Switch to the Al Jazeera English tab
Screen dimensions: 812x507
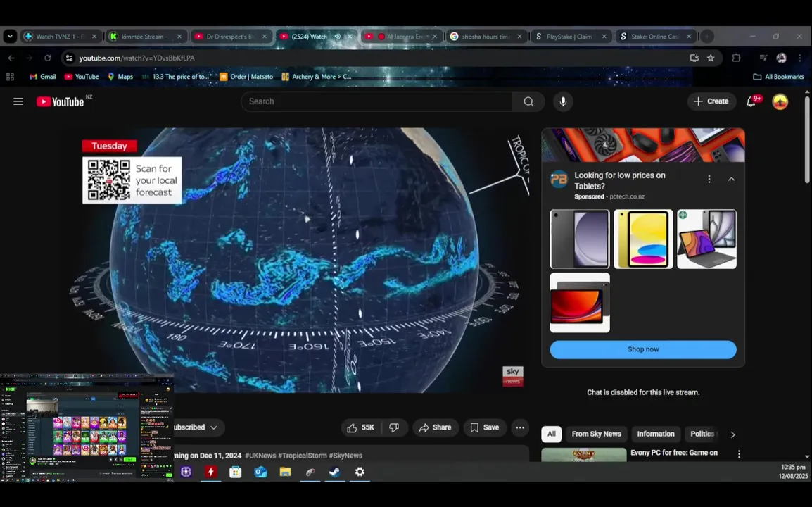pyautogui.click(x=400, y=37)
